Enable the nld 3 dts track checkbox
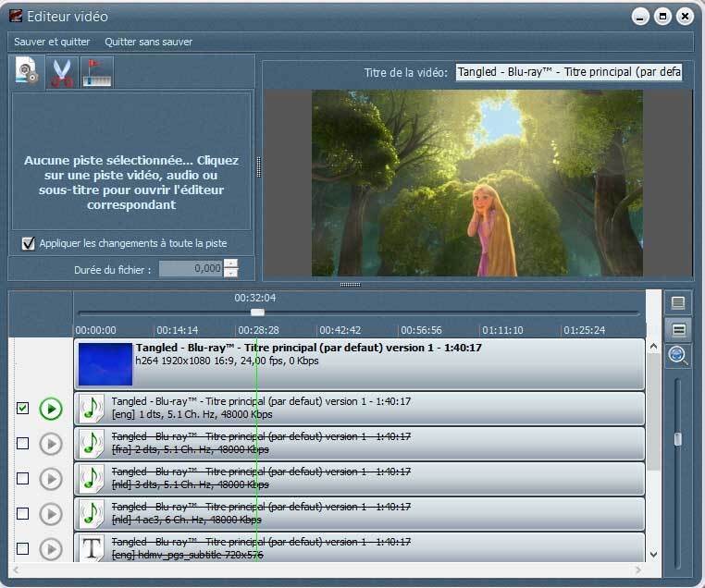Screen dimensions: 705x588 coord(22,478)
